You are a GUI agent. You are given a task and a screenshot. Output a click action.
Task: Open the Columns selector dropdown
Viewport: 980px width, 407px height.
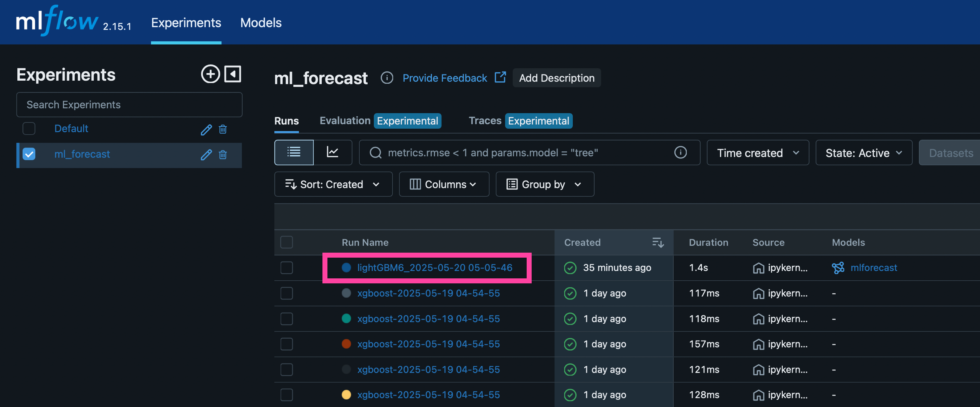443,184
